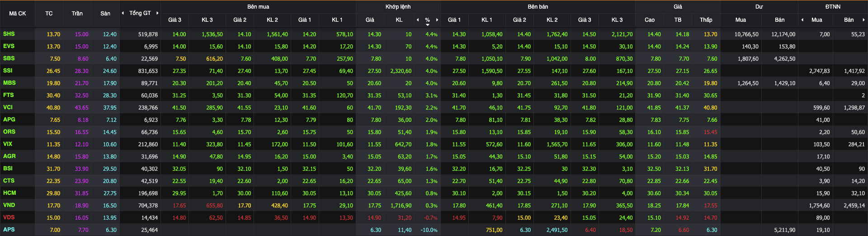Click Thấp low price column header
This screenshot has height=236, width=868.
pos(706,20)
